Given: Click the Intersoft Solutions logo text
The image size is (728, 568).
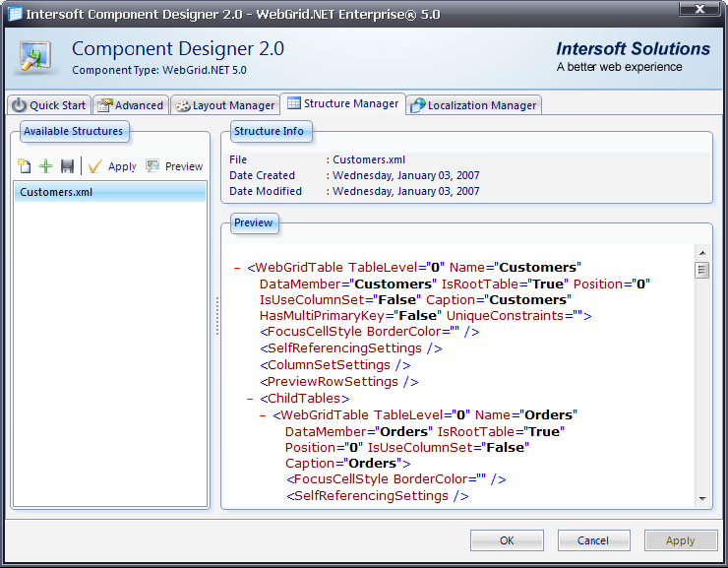Looking at the screenshot, I should (x=633, y=49).
